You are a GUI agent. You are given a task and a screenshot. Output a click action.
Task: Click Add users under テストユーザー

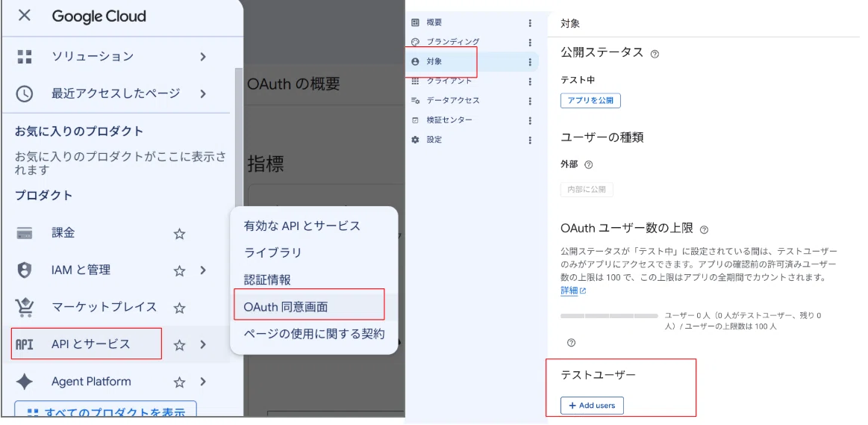(592, 406)
